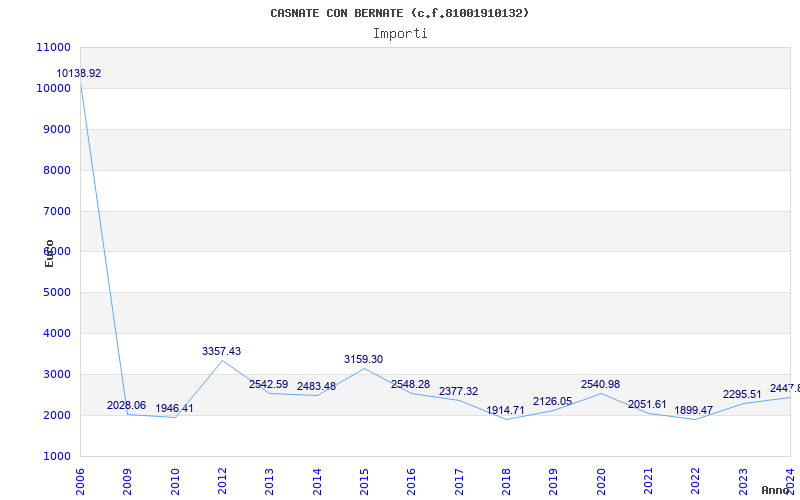Click the data label 1914.71

(505, 411)
